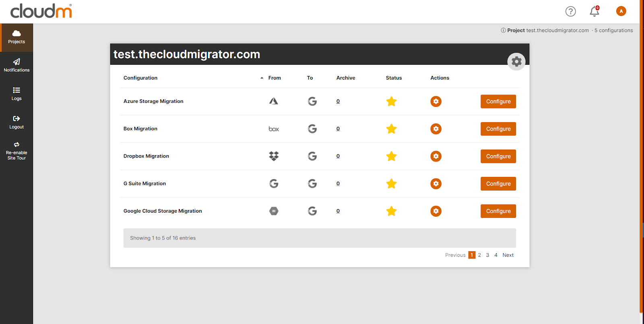The image size is (644, 324).
Task: Configure Azure Storage Migration
Action: pyautogui.click(x=498, y=102)
